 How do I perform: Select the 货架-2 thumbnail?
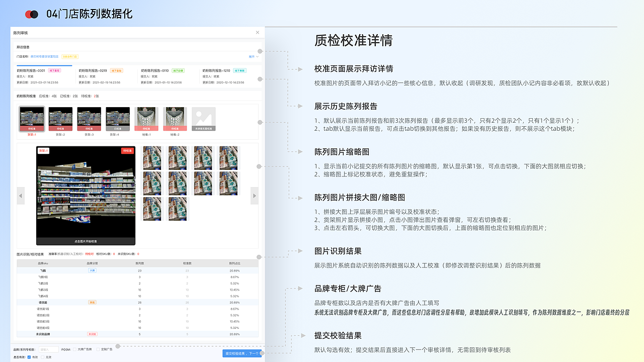[x=60, y=117]
